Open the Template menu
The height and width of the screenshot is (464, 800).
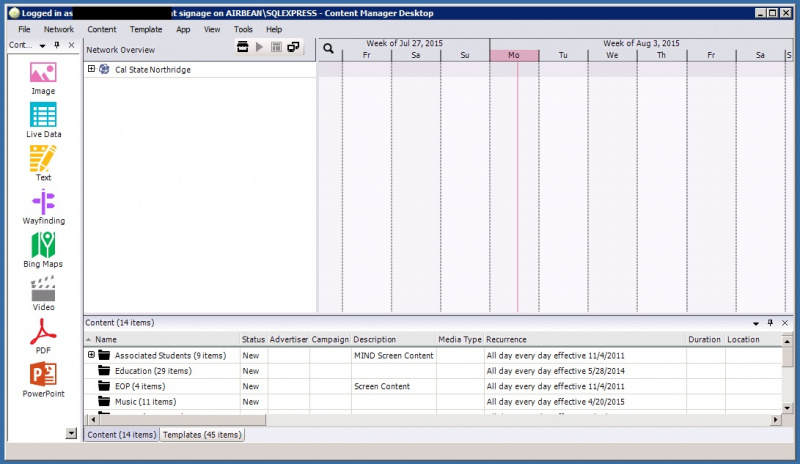(x=146, y=29)
